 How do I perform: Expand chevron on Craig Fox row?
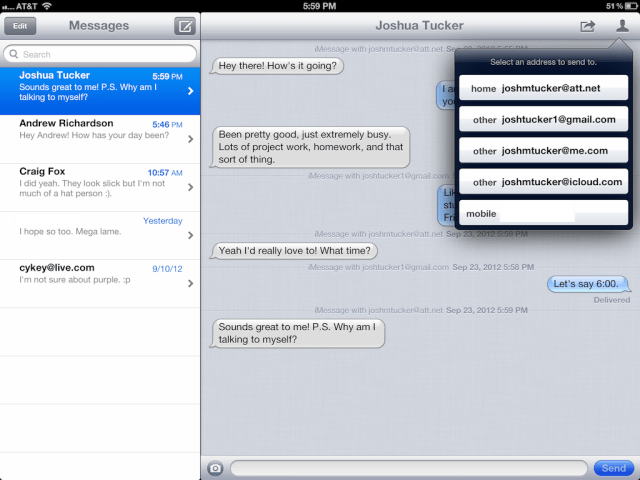tap(191, 187)
